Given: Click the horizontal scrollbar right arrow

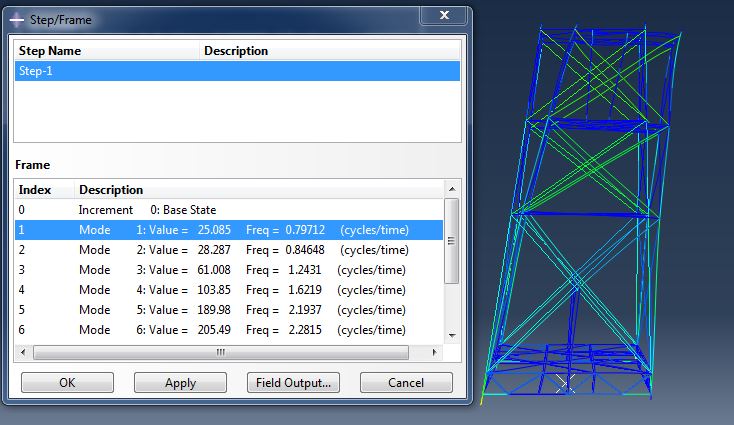Looking at the screenshot, I should point(434,352).
